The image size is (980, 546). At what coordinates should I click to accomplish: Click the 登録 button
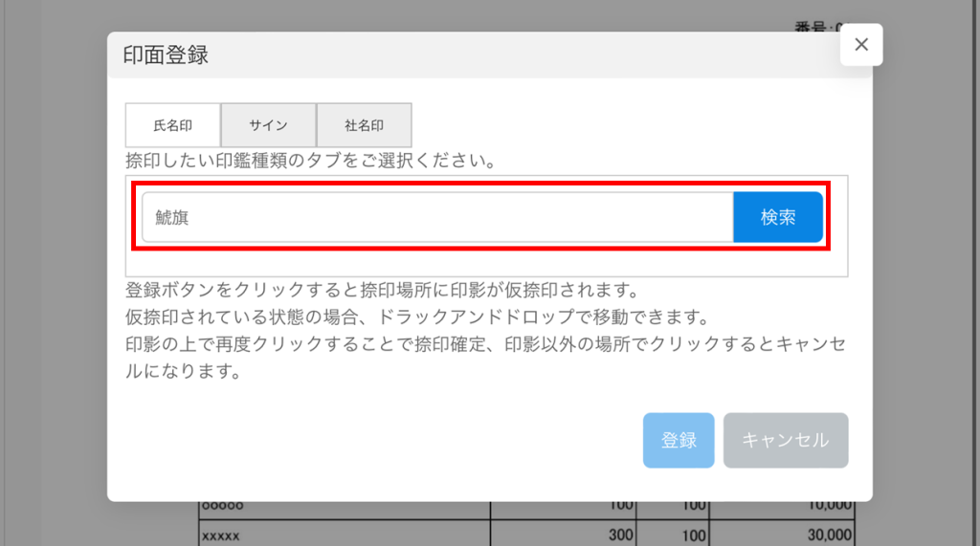(x=679, y=440)
